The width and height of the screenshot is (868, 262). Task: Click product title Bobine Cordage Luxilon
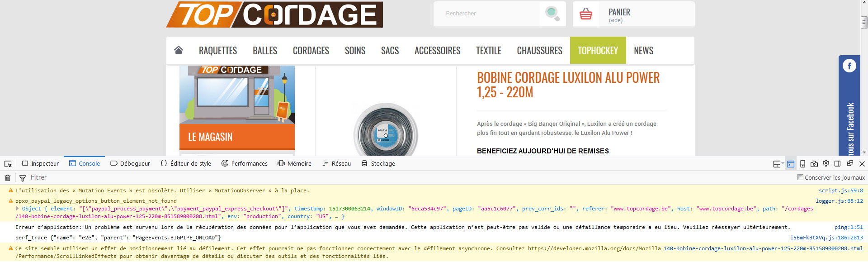pyautogui.click(x=568, y=85)
